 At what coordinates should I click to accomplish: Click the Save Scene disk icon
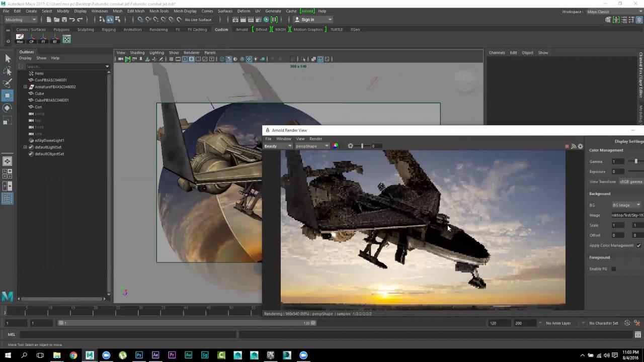point(64,20)
